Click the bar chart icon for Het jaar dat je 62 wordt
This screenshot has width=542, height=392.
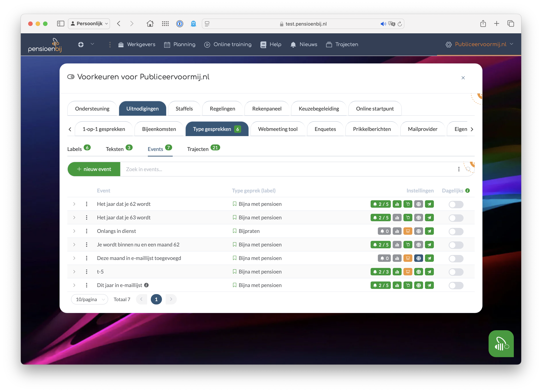[397, 204]
